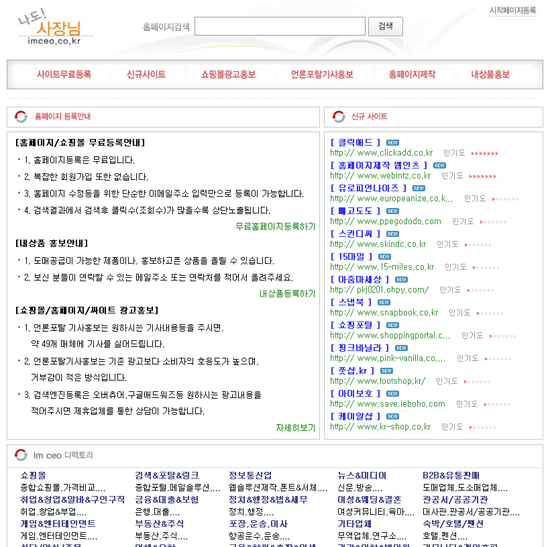Click the 자세히보기 link
Screen dimensions: 550x547
(x=295, y=427)
